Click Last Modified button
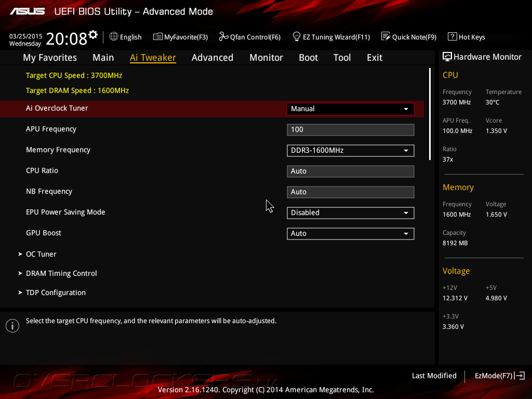This screenshot has width=532, height=399. [434, 376]
